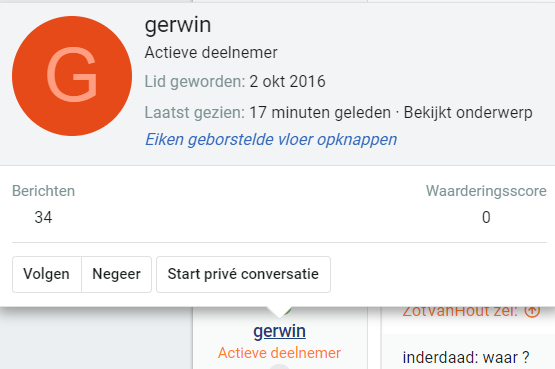Open the 34 messages count
555x369 pixels.
point(43,217)
